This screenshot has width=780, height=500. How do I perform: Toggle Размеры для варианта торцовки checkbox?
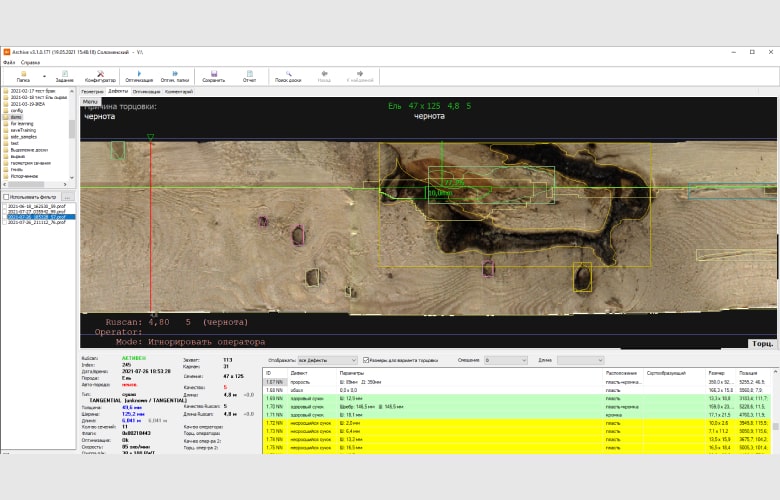pyautogui.click(x=366, y=360)
